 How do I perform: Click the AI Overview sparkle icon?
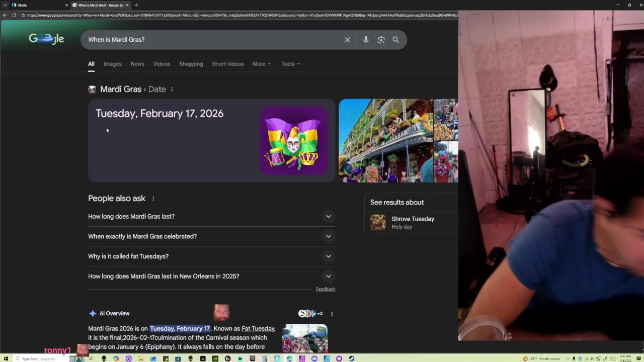93,313
